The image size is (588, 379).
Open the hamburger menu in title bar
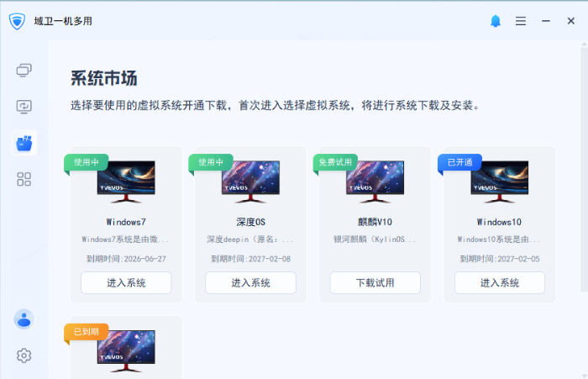click(x=521, y=21)
